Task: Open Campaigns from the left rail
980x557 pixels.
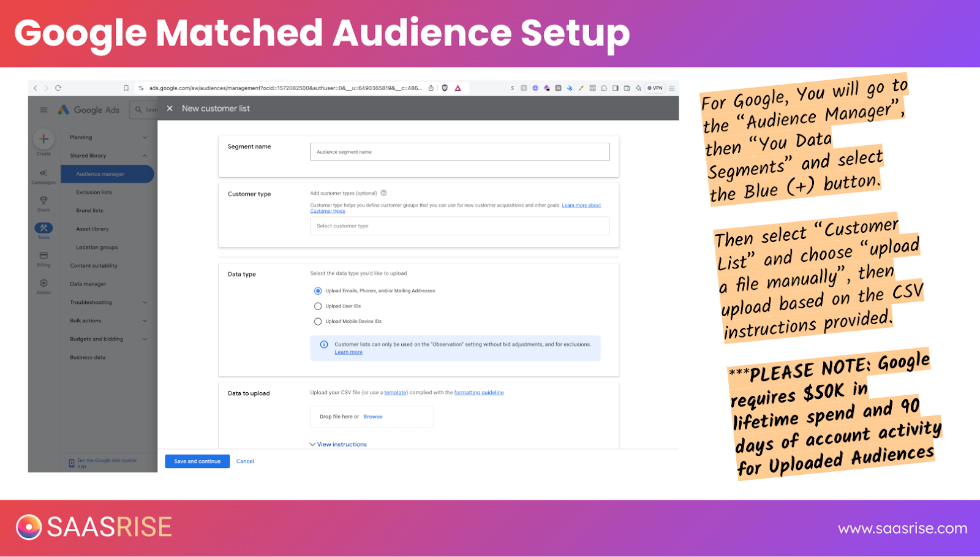Action: coord(43,176)
